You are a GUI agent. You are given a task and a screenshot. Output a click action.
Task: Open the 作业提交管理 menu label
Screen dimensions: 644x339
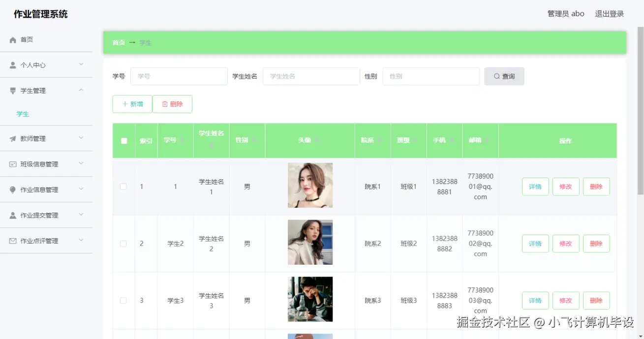(x=39, y=216)
